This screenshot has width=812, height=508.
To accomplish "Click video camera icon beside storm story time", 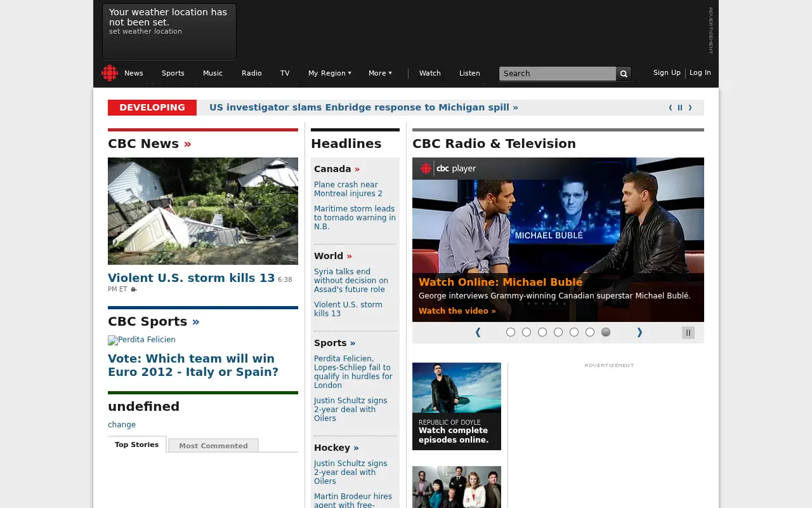I will (x=133, y=290).
